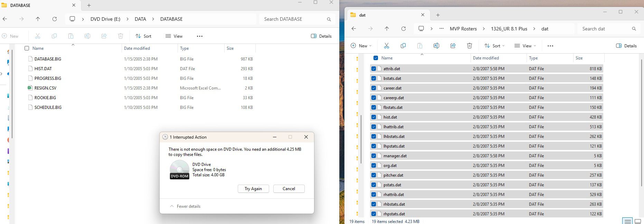Open Details pane in dat window

[626, 46]
